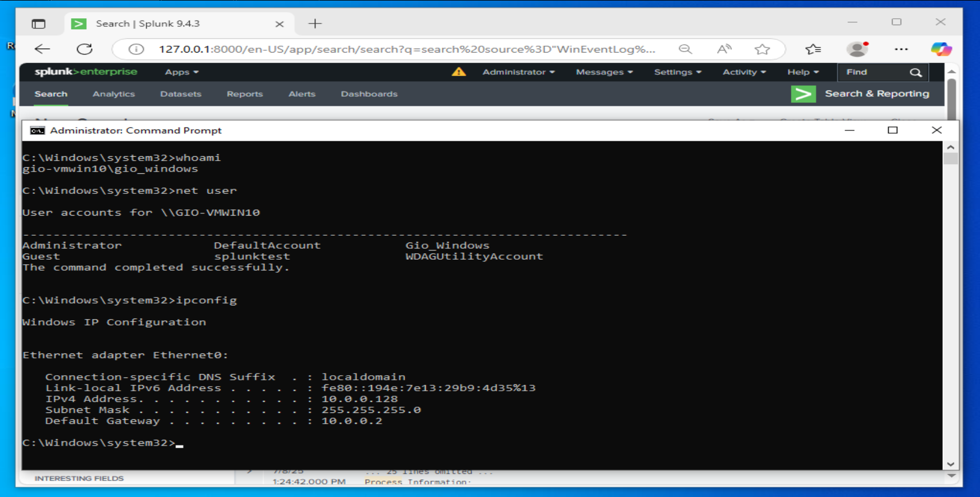Image resolution: width=980 pixels, height=497 pixels.
Task: Click the 'localdomain' DNS suffix value
Action: click(x=363, y=377)
